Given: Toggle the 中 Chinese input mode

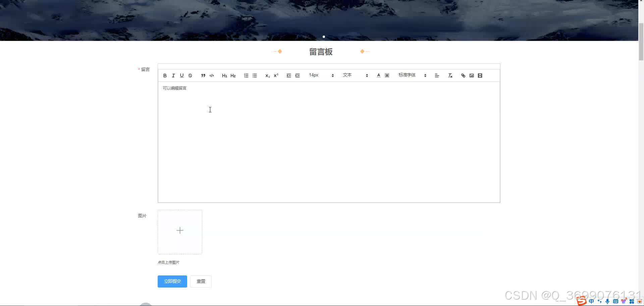Looking at the screenshot, I should point(591,301).
